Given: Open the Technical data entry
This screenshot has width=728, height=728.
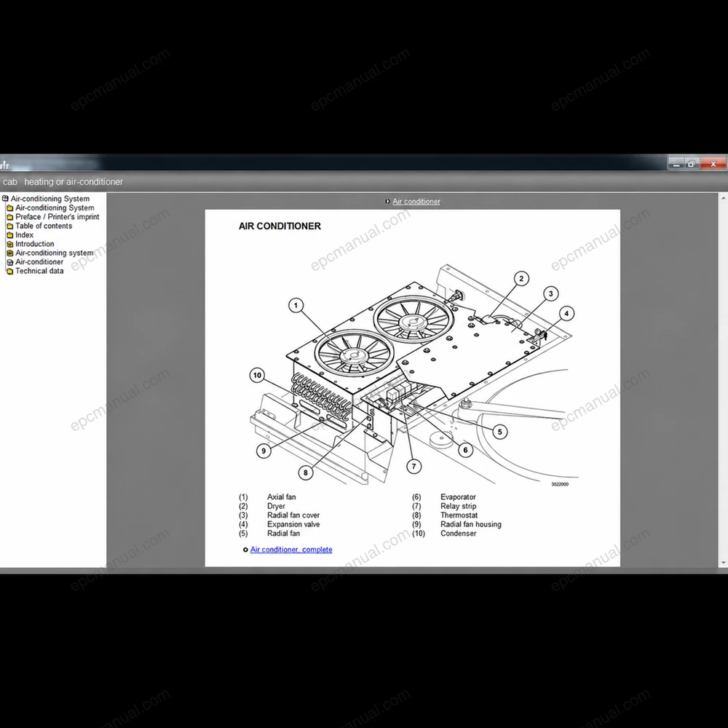Looking at the screenshot, I should tap(39, 271).
